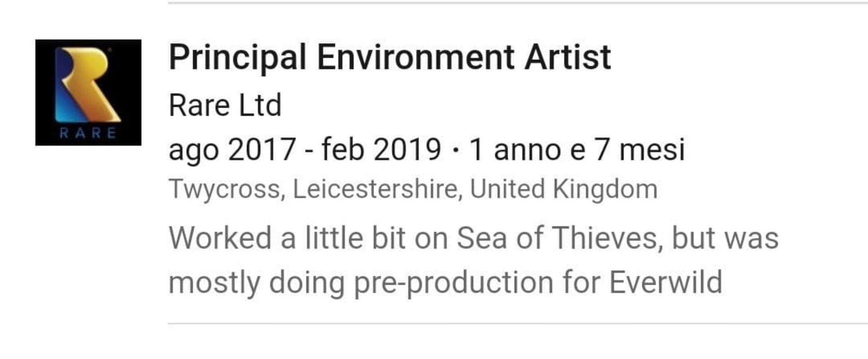
Task: Click Sea of Thieves in the description
Action: [557, 238]
